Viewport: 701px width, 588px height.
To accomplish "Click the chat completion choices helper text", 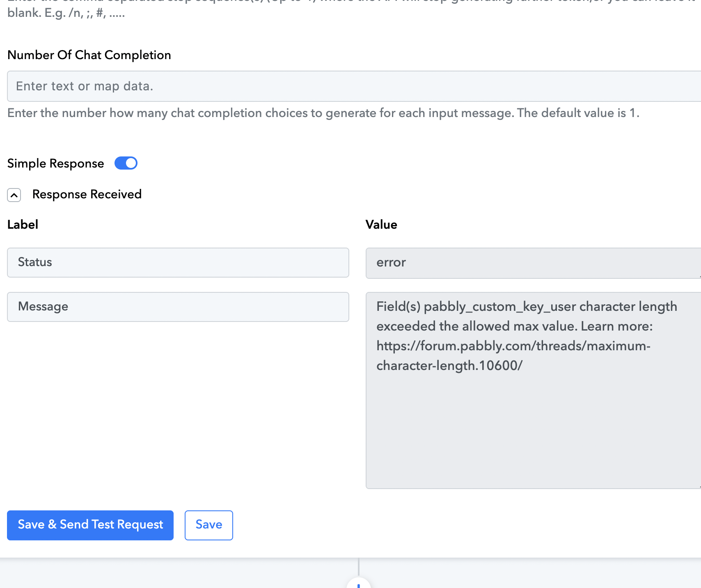I will pyautogui.click(x=323, y=113).
